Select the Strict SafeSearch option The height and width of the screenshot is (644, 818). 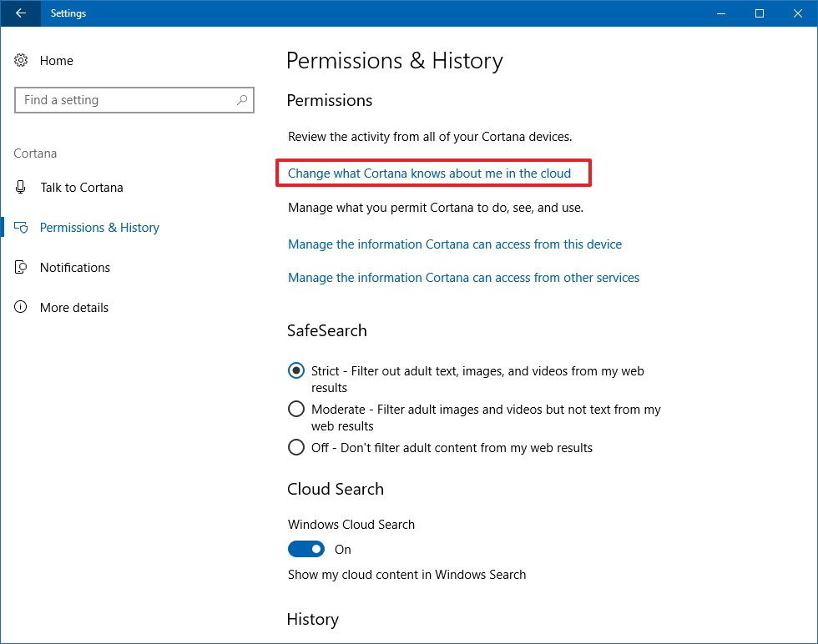point(296,370)
